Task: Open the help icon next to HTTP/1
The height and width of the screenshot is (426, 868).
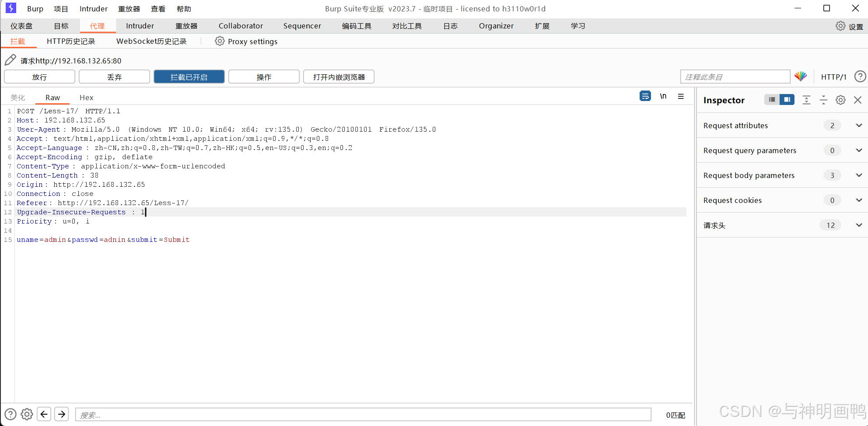Action: [x=860, y=77]
